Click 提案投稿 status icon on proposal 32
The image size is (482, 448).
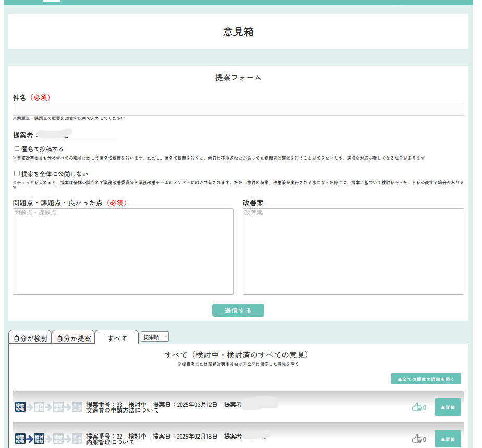[20, 439]
